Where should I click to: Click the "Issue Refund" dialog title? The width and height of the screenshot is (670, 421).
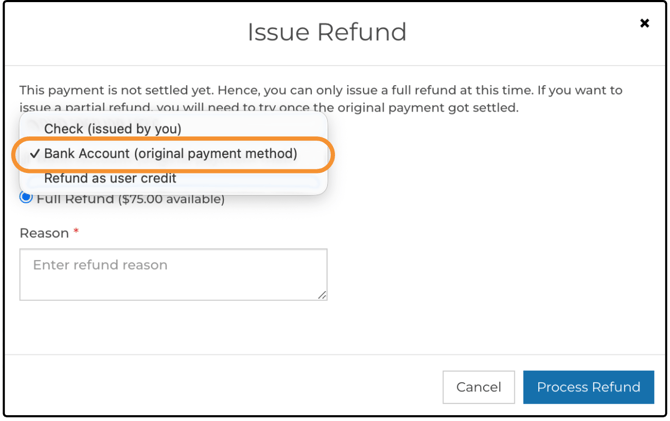coord(327,32)
